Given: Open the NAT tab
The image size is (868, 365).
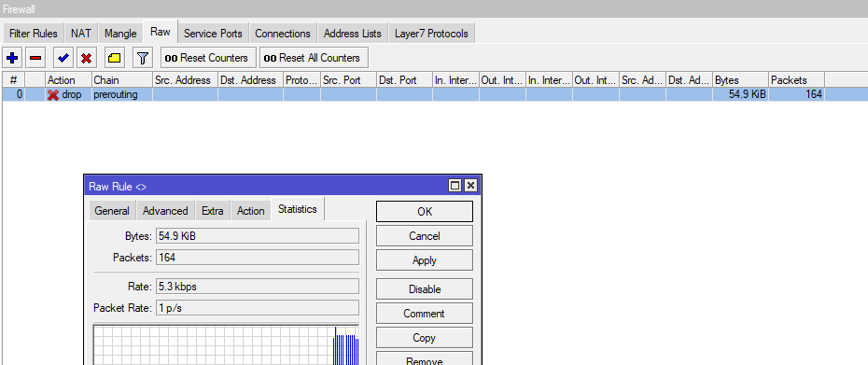Looking at the screenshot, I should 81,34.
